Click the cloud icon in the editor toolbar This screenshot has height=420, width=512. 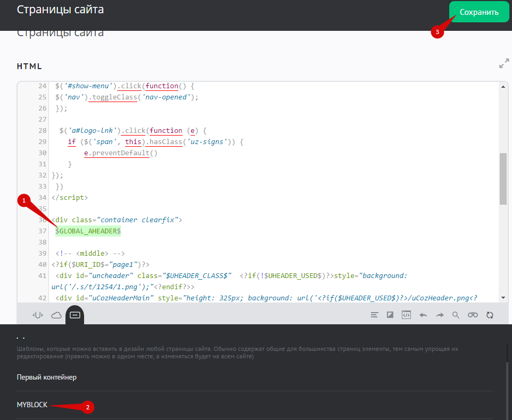coord(56,315)
